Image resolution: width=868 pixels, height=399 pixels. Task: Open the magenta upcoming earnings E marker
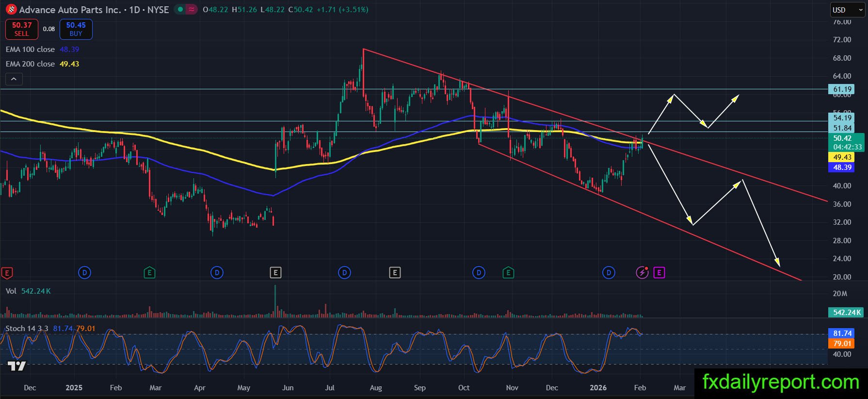coord(659,273)
